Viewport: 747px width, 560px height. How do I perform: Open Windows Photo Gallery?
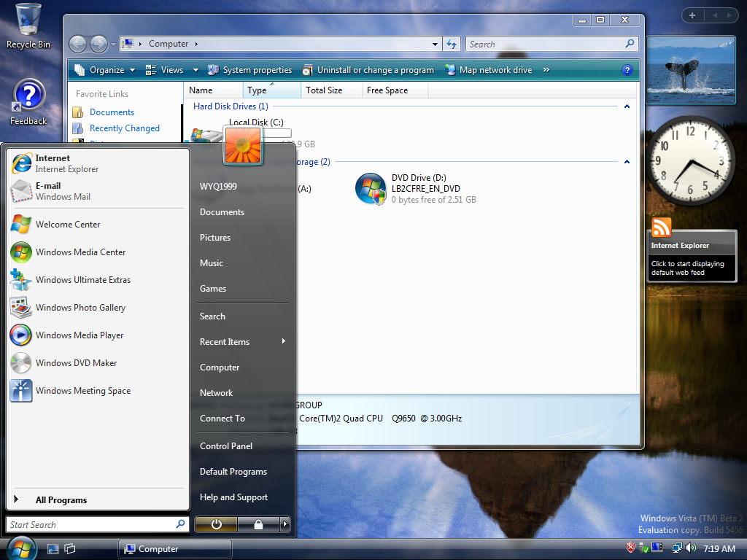(x=80, y=308)
